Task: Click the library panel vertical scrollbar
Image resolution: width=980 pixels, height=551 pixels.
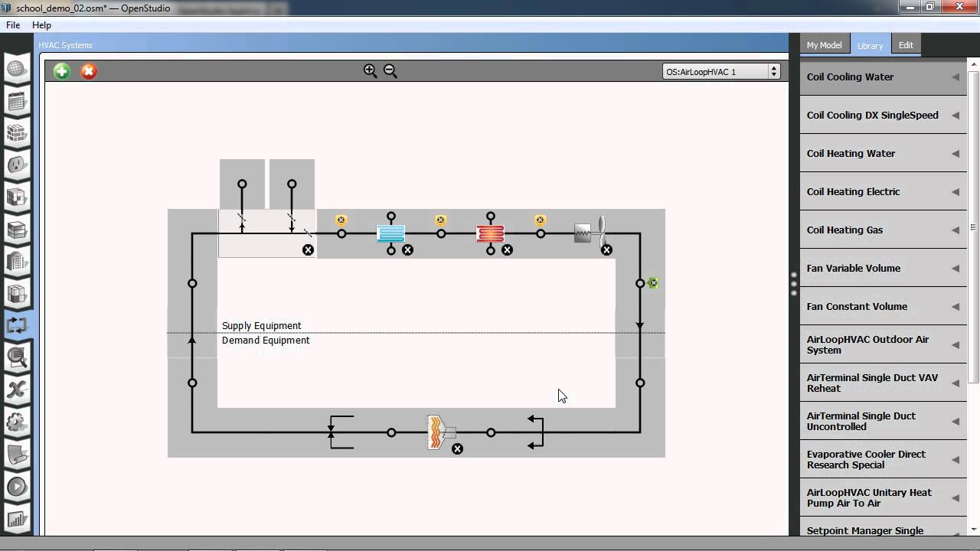Action: pos(974,227)
